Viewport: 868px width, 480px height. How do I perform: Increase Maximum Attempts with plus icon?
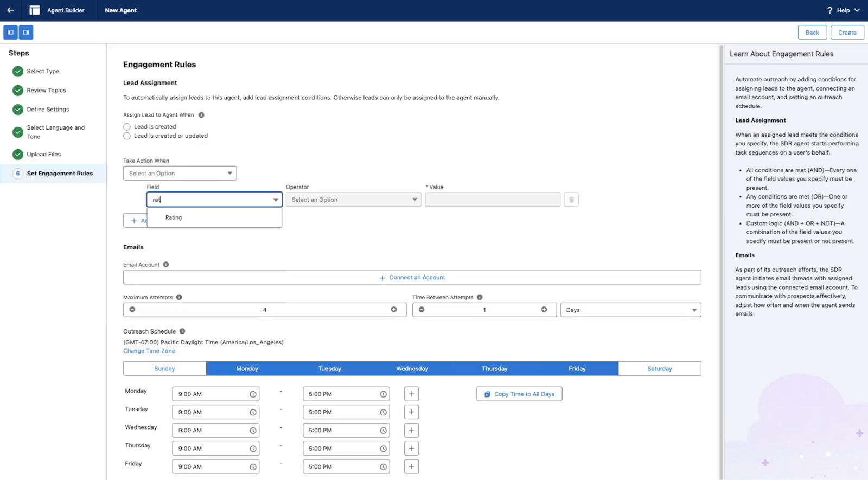(x=394, y=310)
